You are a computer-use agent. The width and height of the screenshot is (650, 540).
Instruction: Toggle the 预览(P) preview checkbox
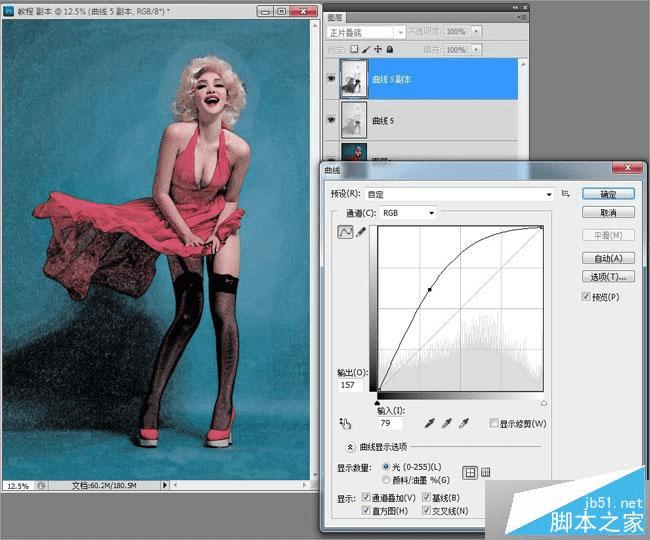[x=586, y=297]
